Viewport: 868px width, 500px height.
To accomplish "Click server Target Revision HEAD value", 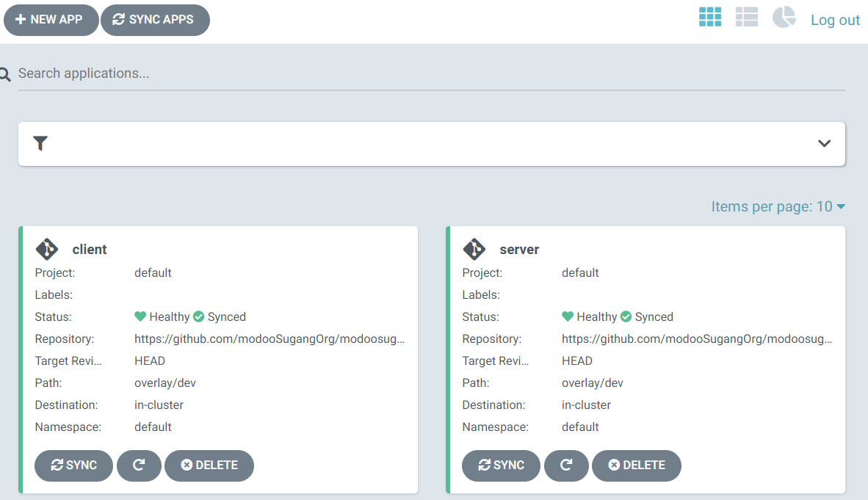I will point(576,361).
